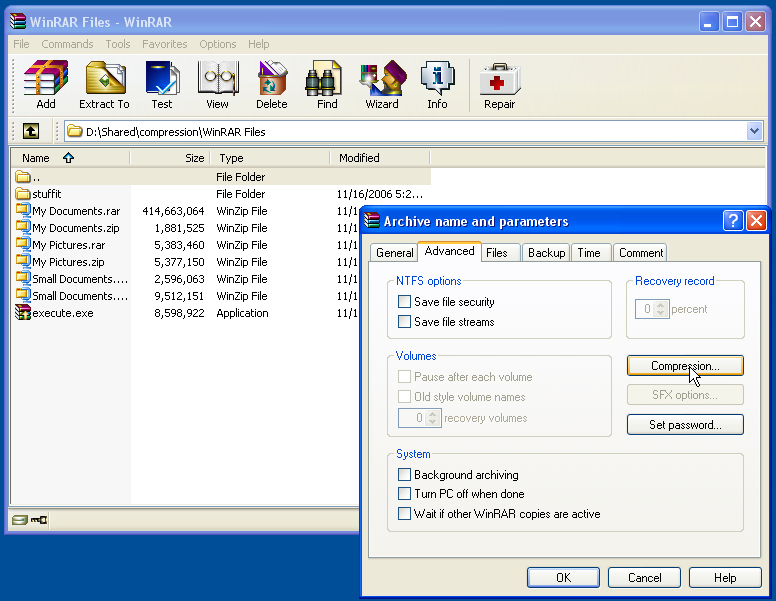Go up one folder level button
Viewport: 776px width, 601px height.
[x=31, y=131]
